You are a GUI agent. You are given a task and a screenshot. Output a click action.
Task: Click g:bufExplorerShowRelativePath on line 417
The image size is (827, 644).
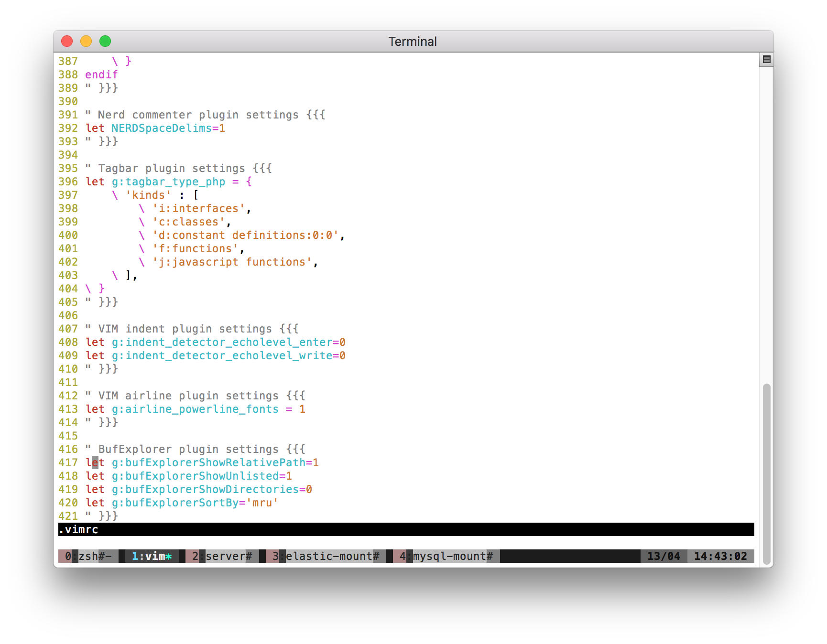(208, 462)
